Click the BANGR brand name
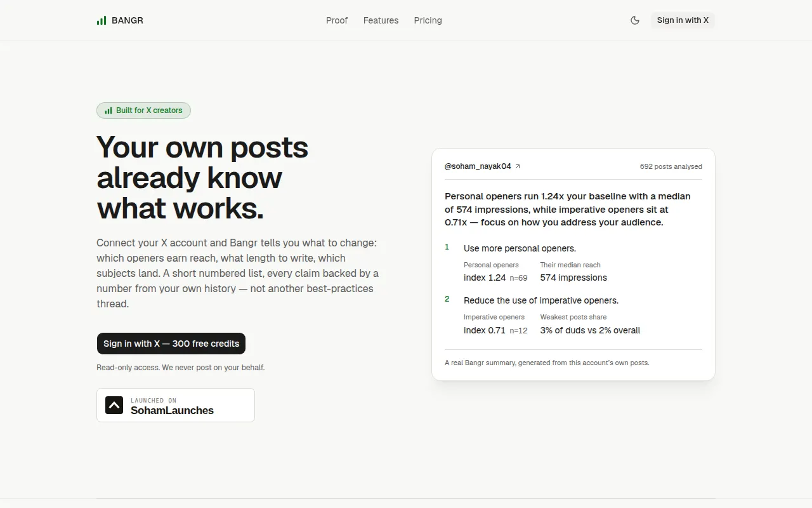 tap(128, 20)
